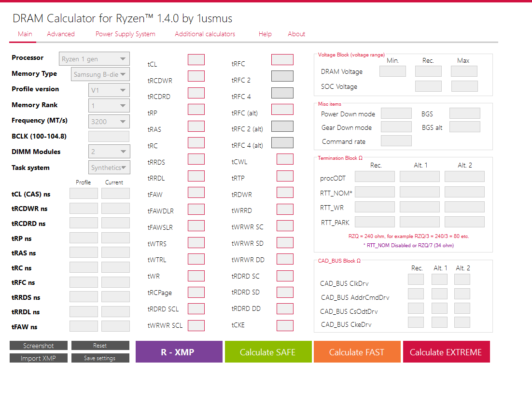Click the tRTP timing value box

[285, 176]
